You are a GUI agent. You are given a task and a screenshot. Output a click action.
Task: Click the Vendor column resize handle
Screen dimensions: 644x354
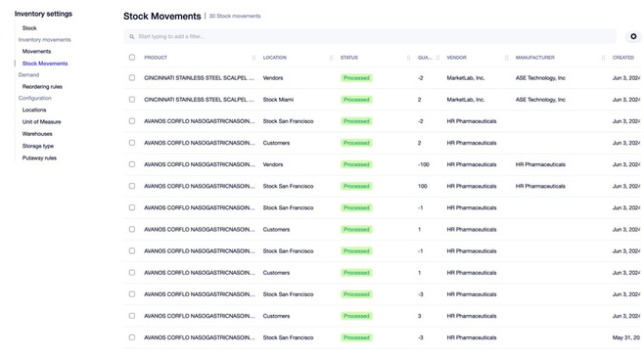(506, 58)
